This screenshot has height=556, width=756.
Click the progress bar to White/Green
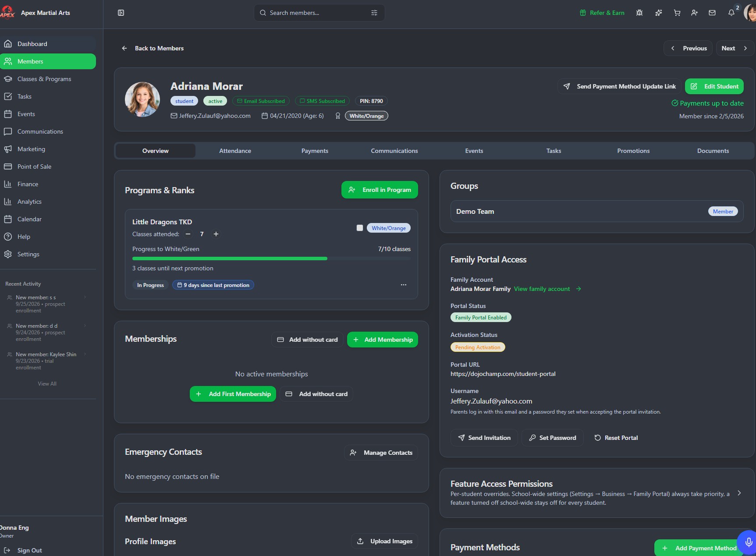coord(271,259)
